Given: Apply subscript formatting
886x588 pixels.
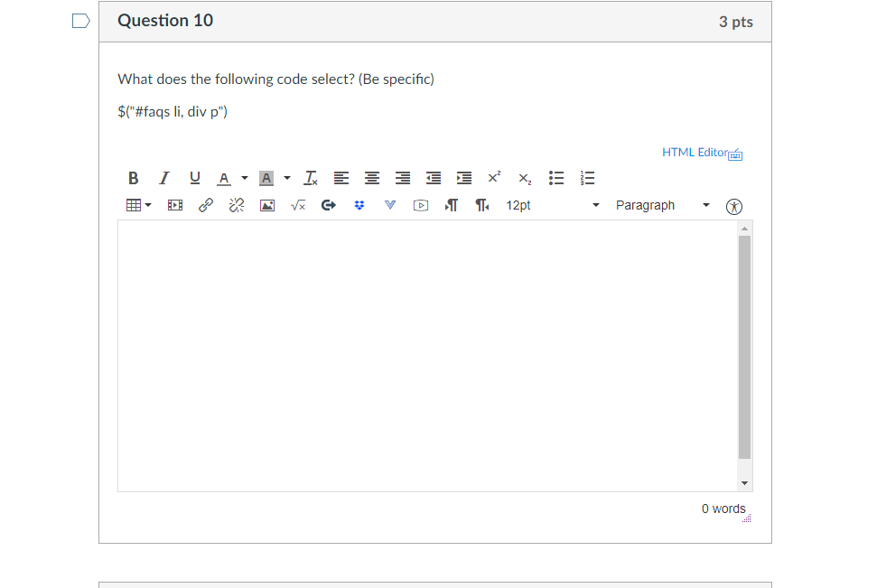Looking at the screenshot, I should 525,179.
